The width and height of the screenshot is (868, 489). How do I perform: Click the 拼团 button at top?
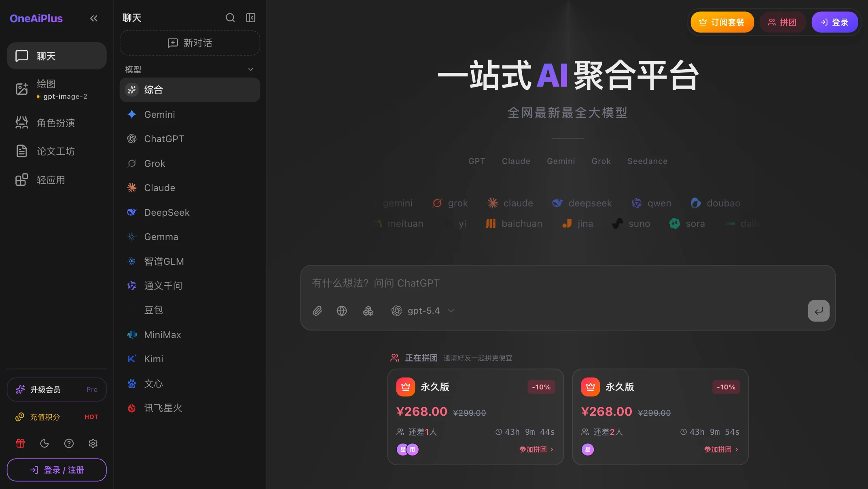[783, 22]
